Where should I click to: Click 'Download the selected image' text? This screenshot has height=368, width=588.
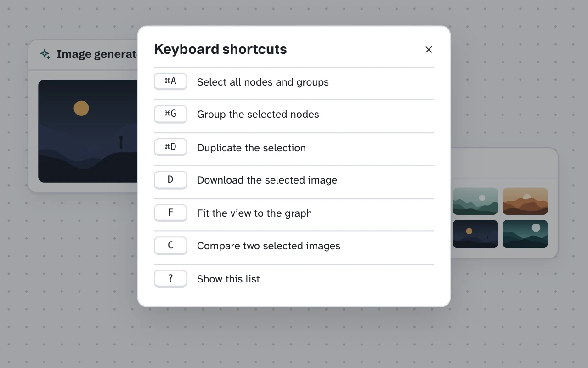tap(267, 180)
